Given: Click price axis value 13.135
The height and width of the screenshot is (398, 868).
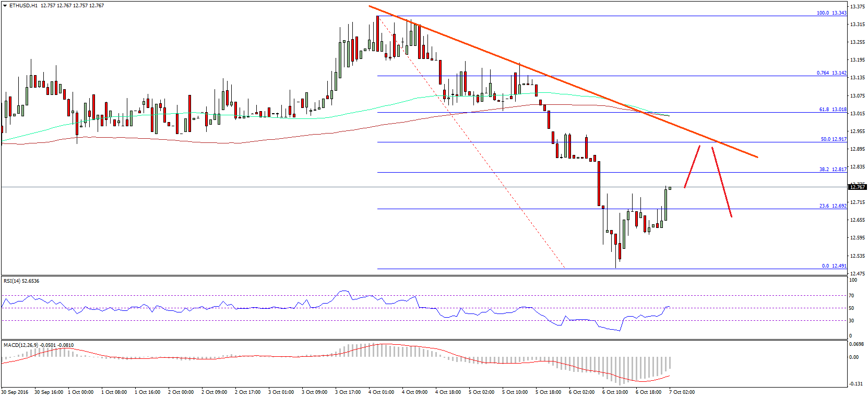Looking at the screenshot, I should tap(857, 78).
